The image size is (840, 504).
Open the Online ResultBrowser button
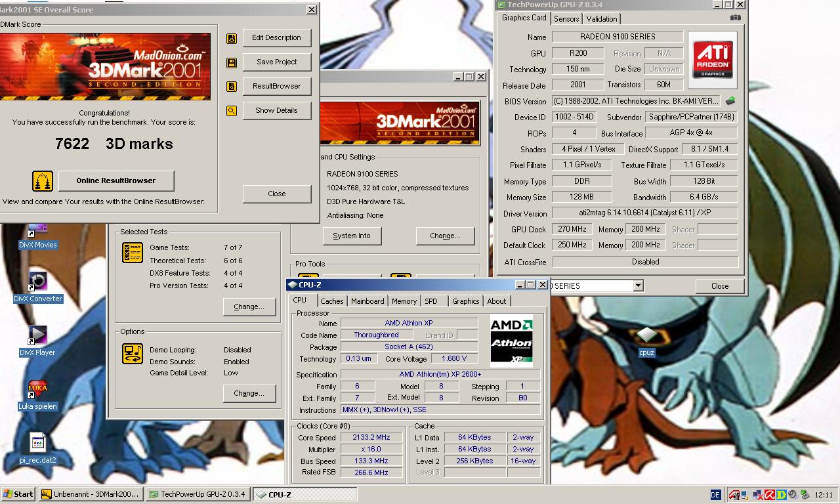pos(116,180)
